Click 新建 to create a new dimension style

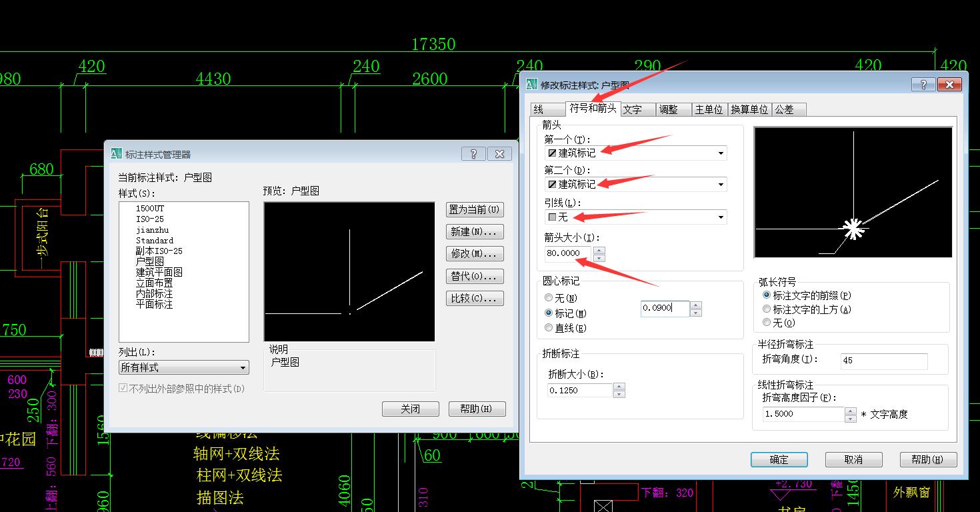tap(474, 231)
